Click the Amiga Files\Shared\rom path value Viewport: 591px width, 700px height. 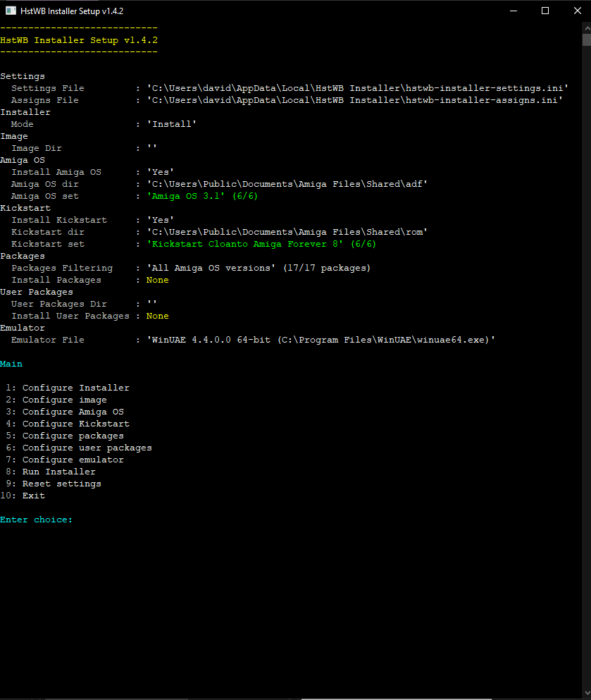[x=287, y=232]
